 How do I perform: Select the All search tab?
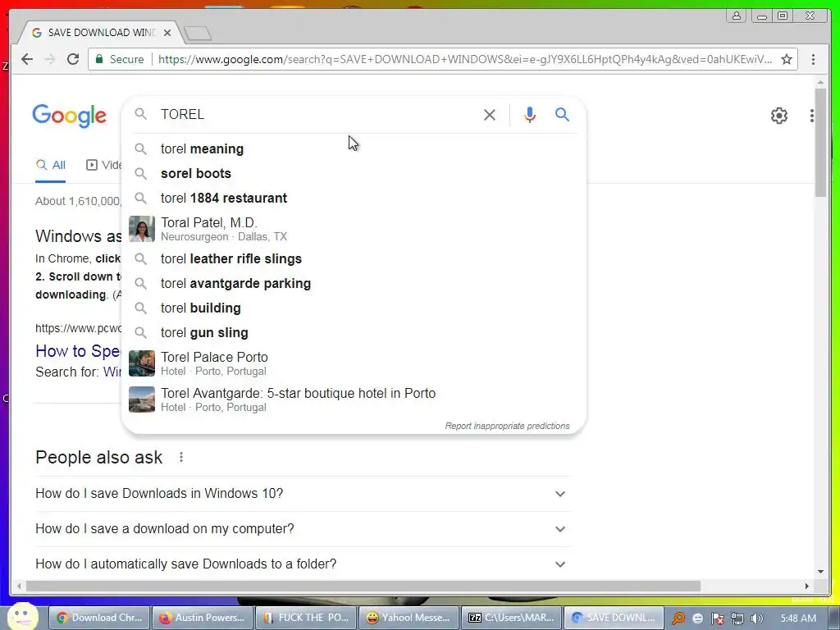point(51,165)
